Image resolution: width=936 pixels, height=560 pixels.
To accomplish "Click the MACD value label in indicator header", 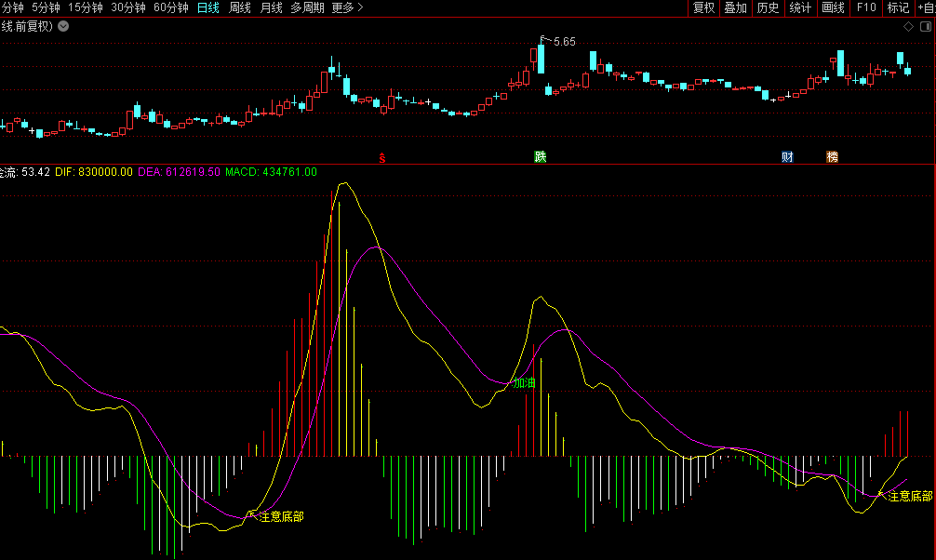I will (x=271, y=172).
